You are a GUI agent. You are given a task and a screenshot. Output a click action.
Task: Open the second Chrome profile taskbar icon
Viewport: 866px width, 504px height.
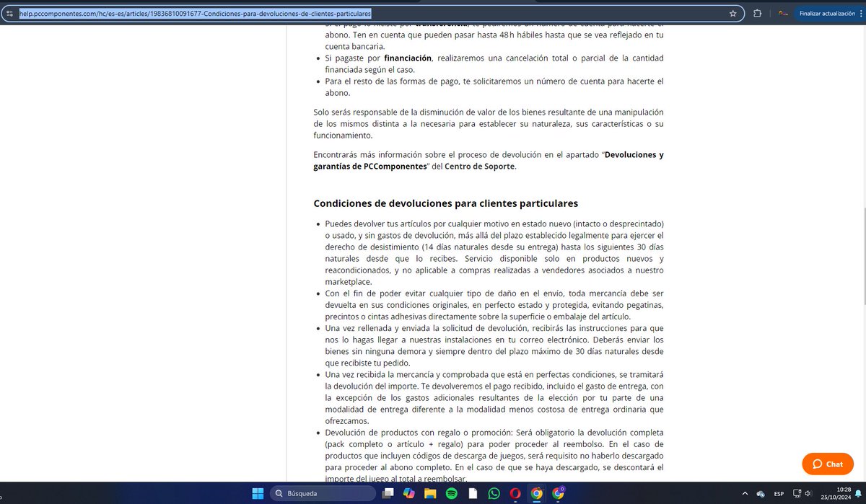(x=558, y=493)
